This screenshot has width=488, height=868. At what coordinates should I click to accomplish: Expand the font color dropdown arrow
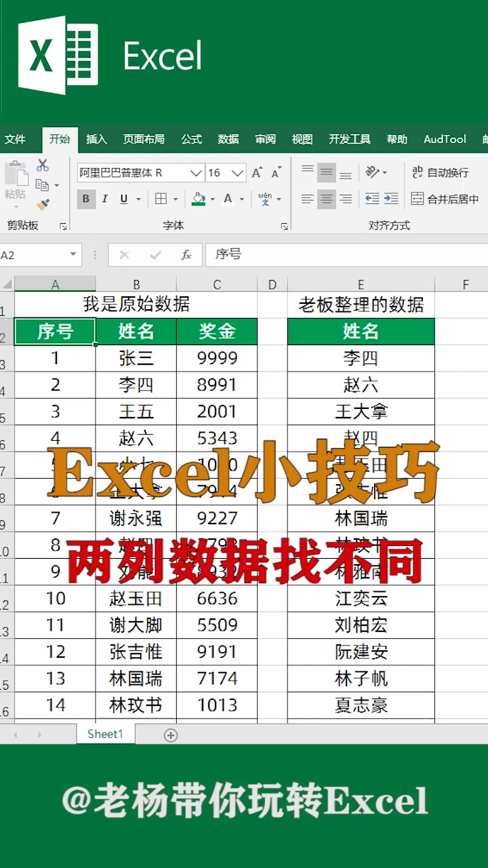[241, 199]
